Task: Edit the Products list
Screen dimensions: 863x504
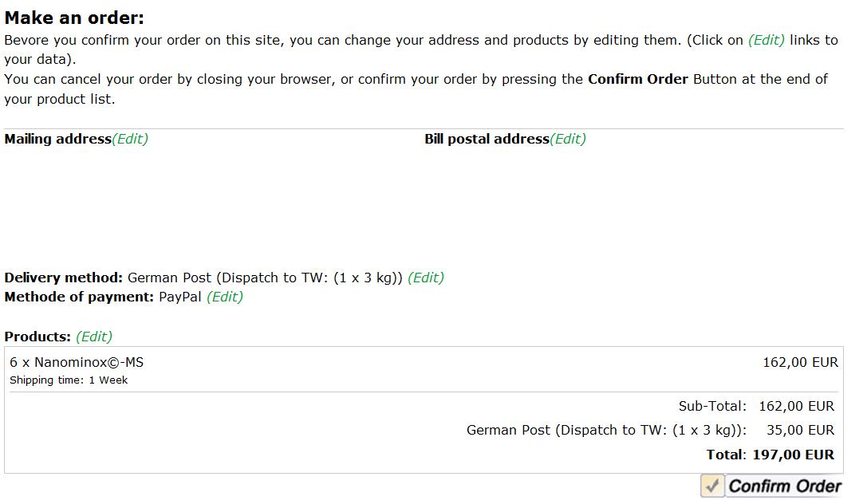Action: pos(94,337)
